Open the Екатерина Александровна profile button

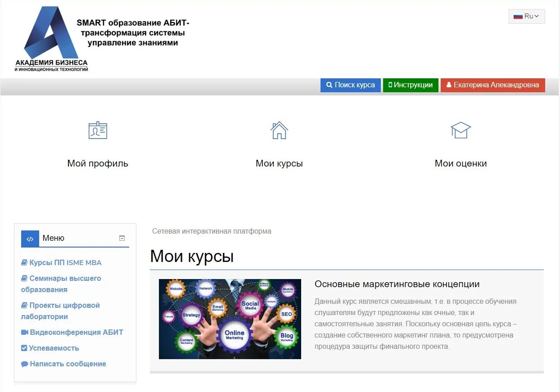[493, 85]
